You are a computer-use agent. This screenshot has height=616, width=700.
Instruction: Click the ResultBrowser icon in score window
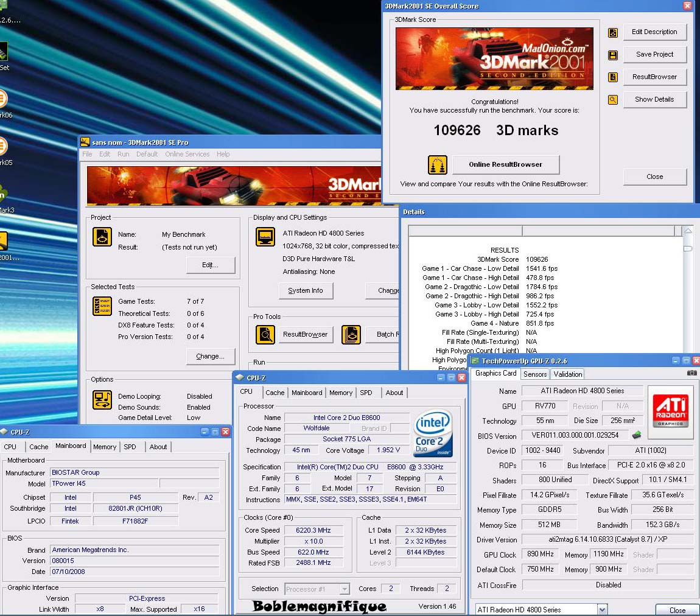click(x=613, y=77)
